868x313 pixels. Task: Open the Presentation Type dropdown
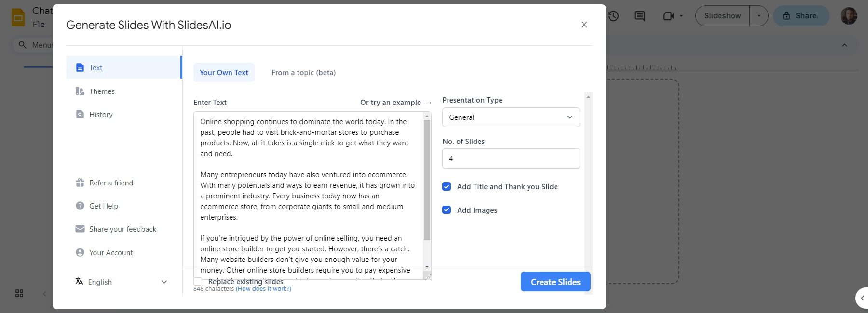[511, 117]
